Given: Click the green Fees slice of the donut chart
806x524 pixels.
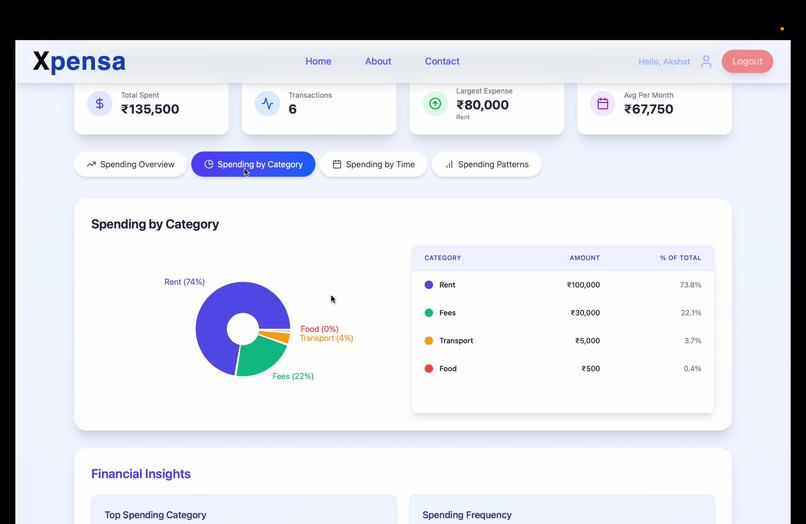Looking at the screenshot, I should 260,356.
